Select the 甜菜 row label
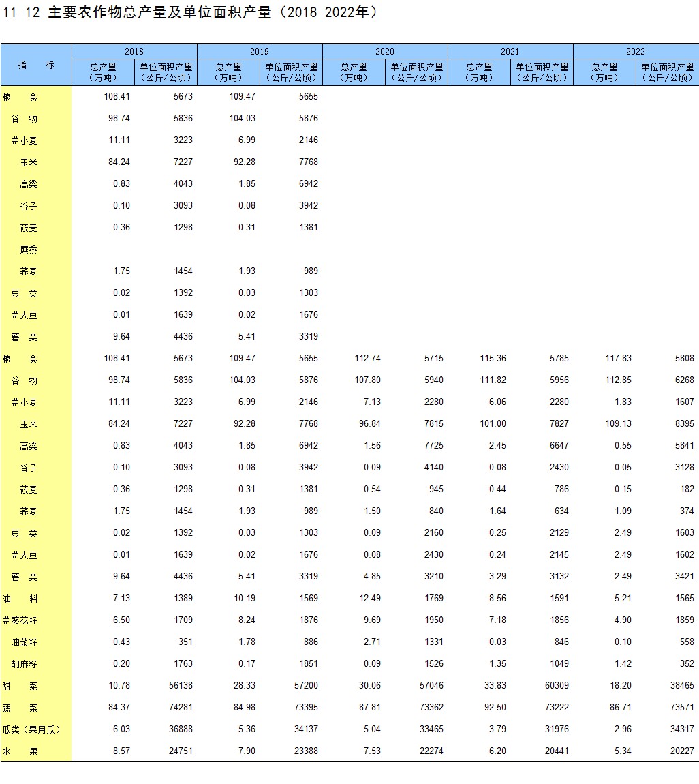 [x=20, y=686]
